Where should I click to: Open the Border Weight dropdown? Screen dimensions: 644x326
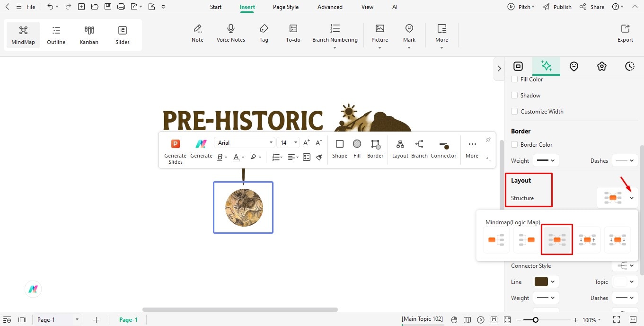(546, 161)
